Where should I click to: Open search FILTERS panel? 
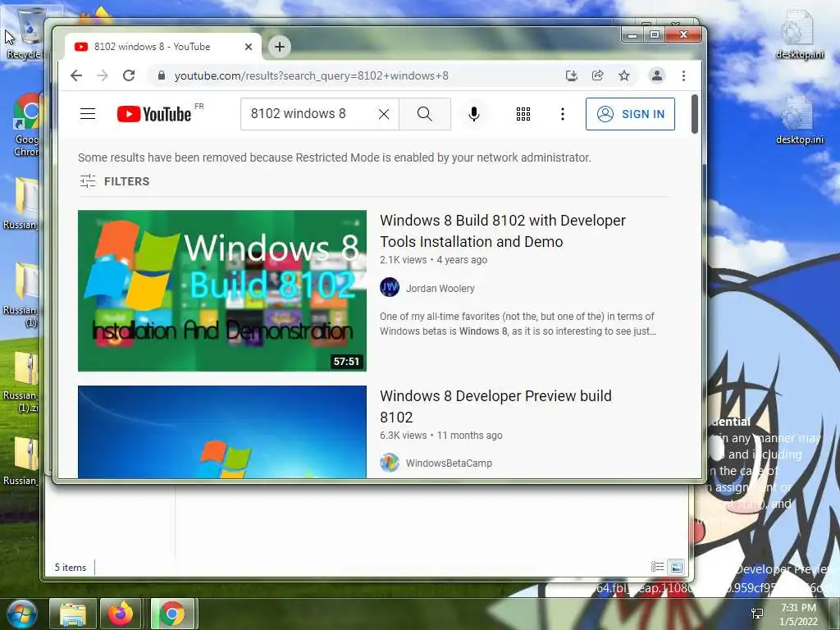[115, 181]
